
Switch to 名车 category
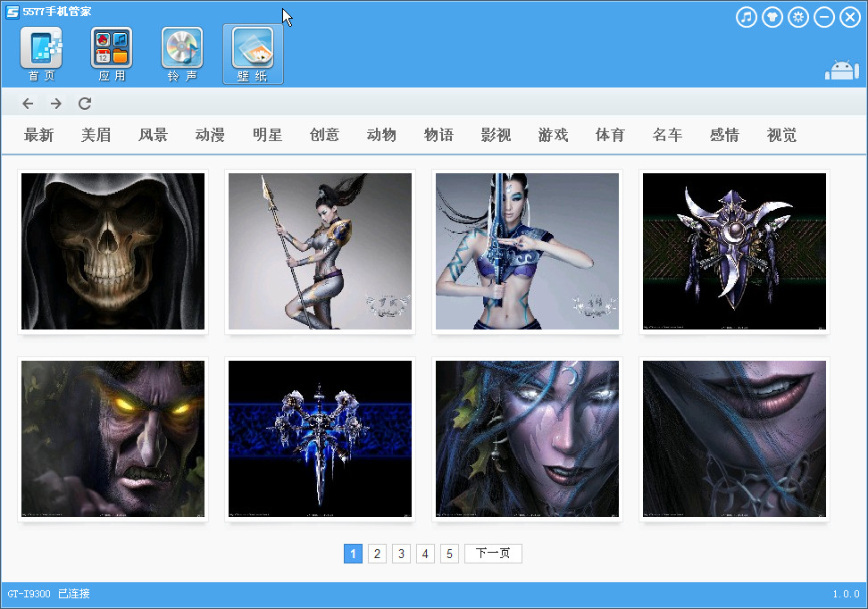coord(667,135)
